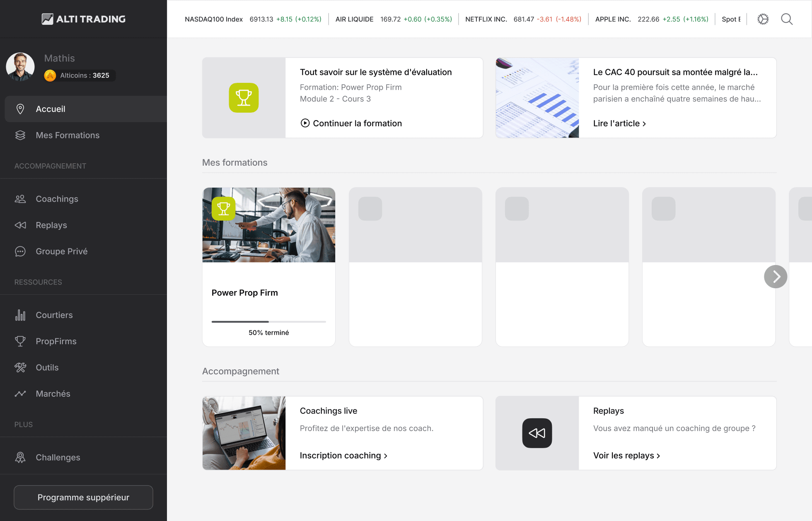
Task: Select the PropFirms trophy icon
Action: tap(20, 341)
